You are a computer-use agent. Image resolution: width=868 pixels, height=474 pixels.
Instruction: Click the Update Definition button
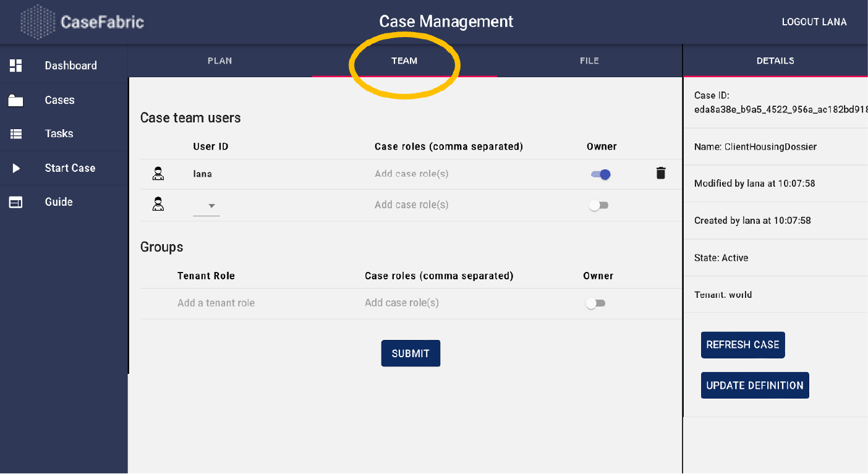[754, 386]
